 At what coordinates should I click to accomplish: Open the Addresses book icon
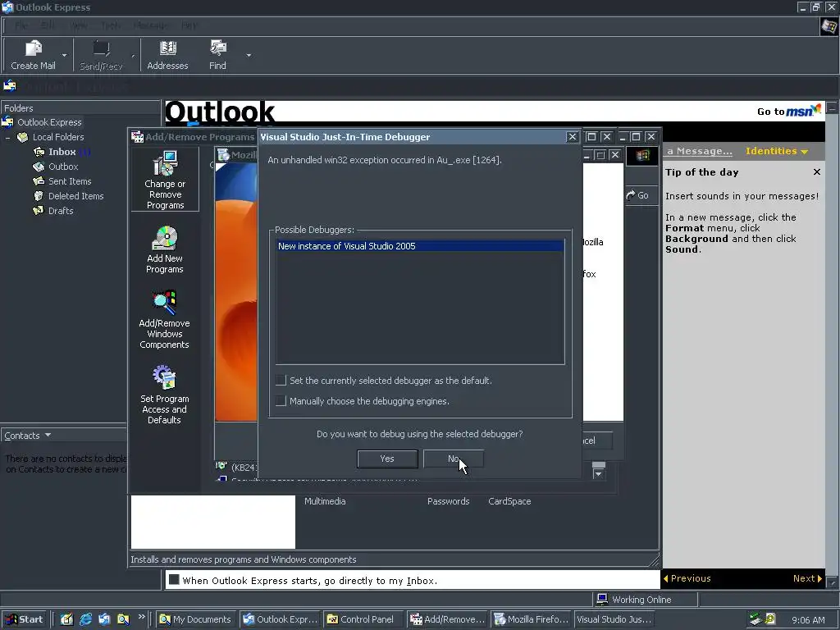pyautogui.click(x=167, y=48)
